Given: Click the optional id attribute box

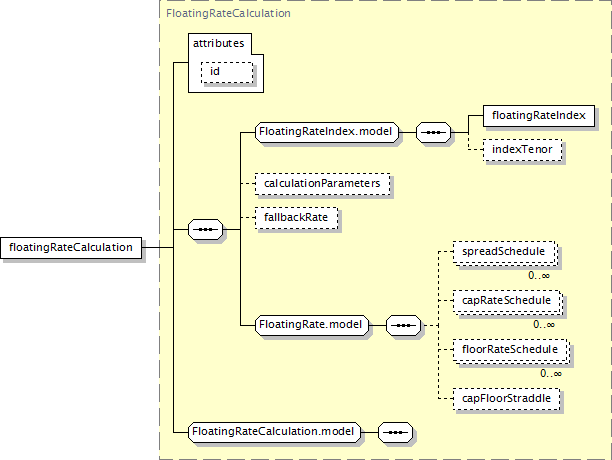Looking at the screenshot, I should tap(226, 72).
